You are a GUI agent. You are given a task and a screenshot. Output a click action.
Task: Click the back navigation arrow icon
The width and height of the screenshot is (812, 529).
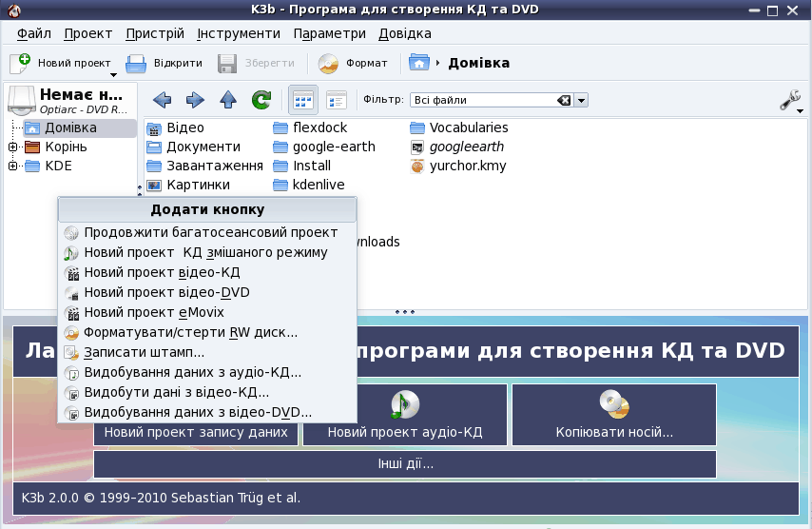(x=162, y=100)
